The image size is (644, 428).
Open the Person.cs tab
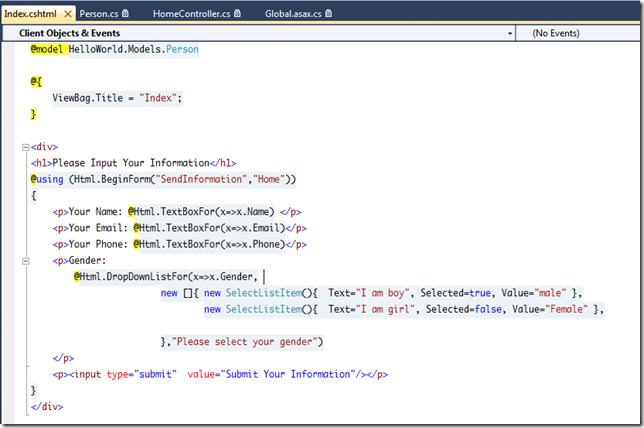pyautogui.click(x=99, y=14)
